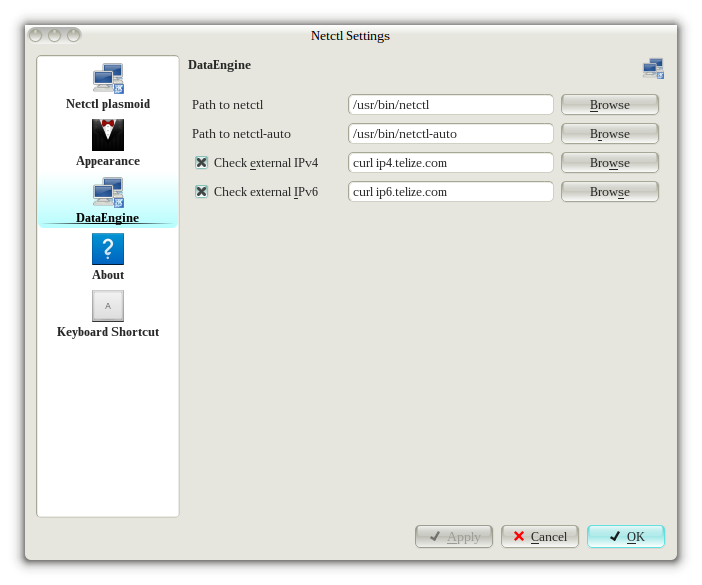Edit the Path to netctl field

coord(450,105)
